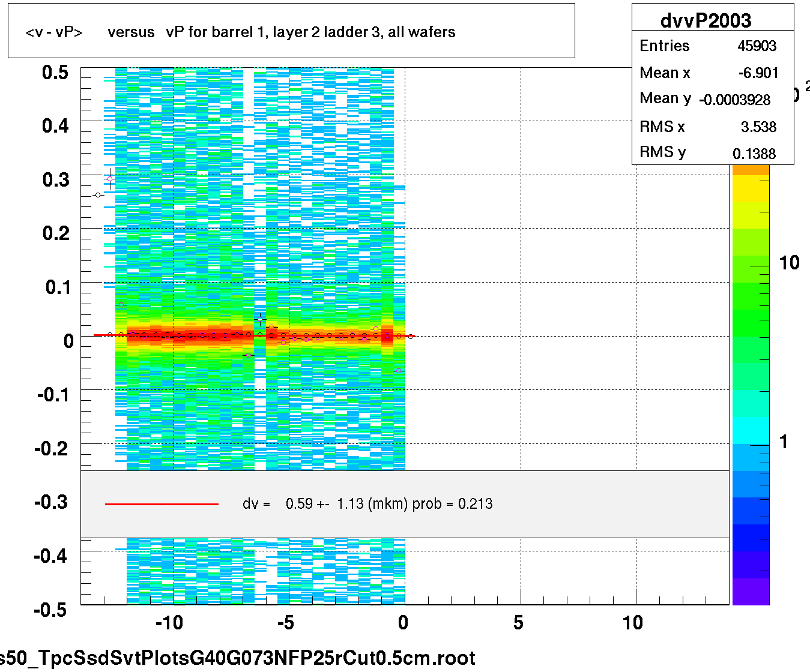
Task: Click the open-circle marker near y 0.26
Action: (x=98, y=195)
